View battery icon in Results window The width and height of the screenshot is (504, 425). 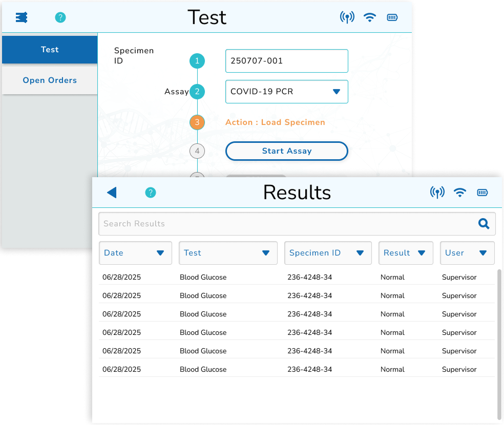(x=482, y=193)
